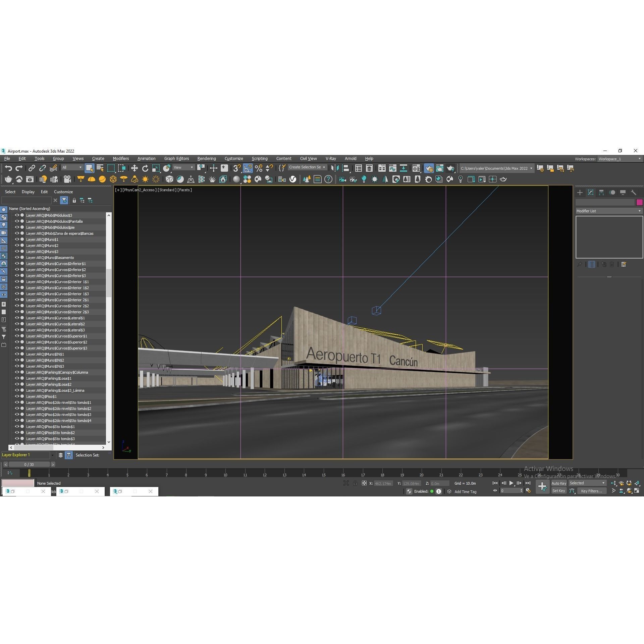Toggle Auto Key mode

pos(559,483)
